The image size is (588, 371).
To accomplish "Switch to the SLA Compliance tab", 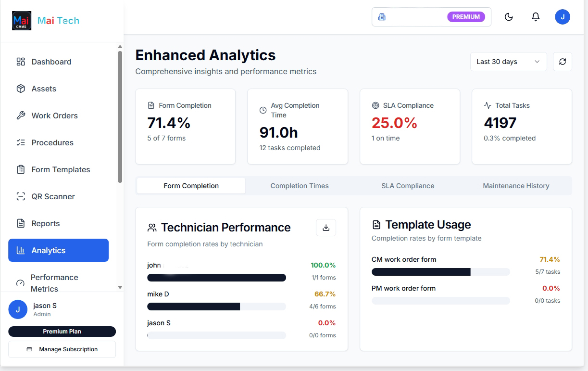I will click(x=408, y=186).
